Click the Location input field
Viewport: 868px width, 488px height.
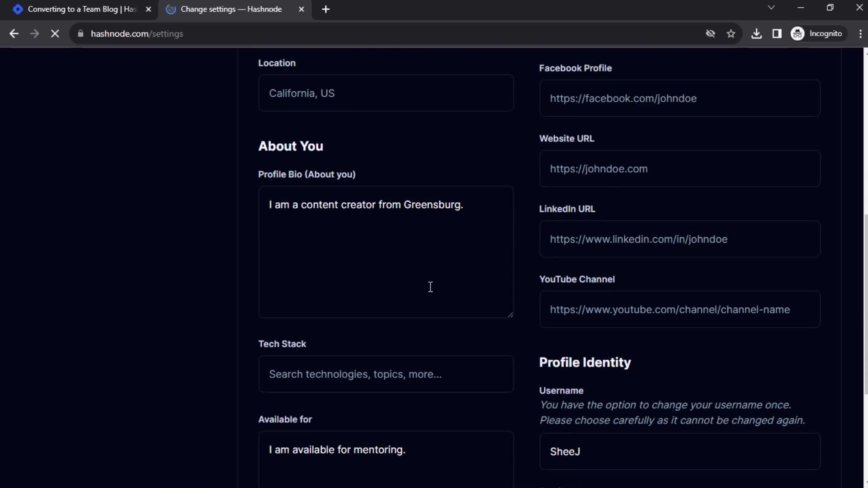point(386,93)
